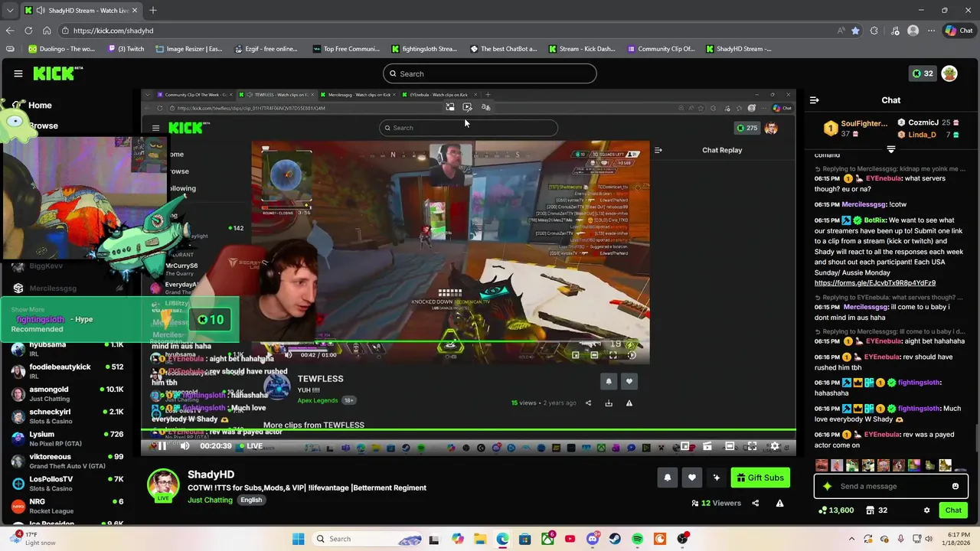Share the stream via share icon
This screenshot has height=551, width=980.
755,503
